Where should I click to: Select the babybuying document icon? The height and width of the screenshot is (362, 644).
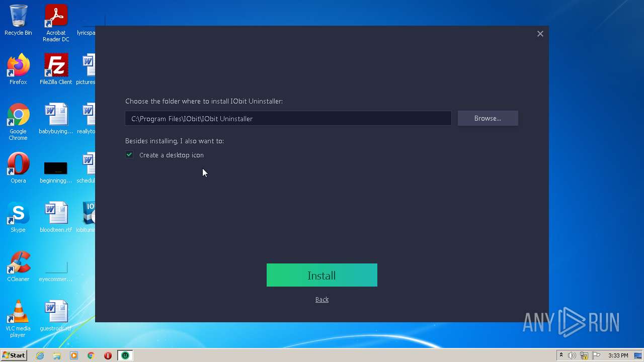[56, 119]
